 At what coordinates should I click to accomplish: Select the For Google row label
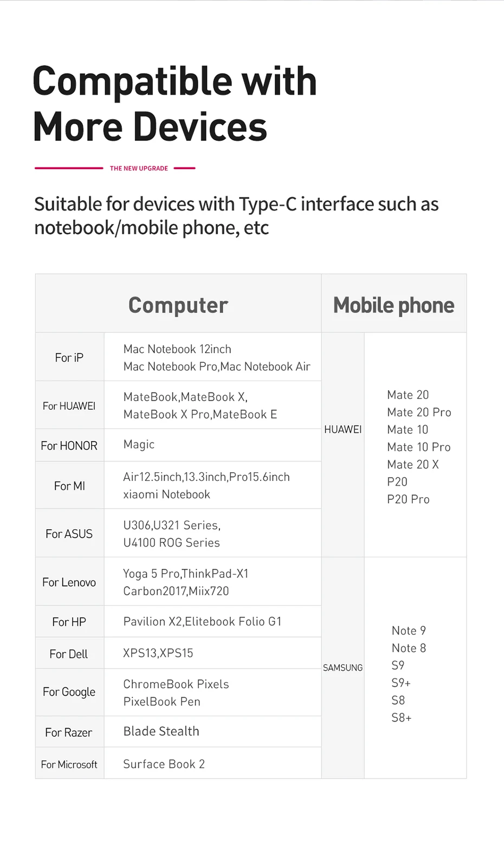[69, 692]
